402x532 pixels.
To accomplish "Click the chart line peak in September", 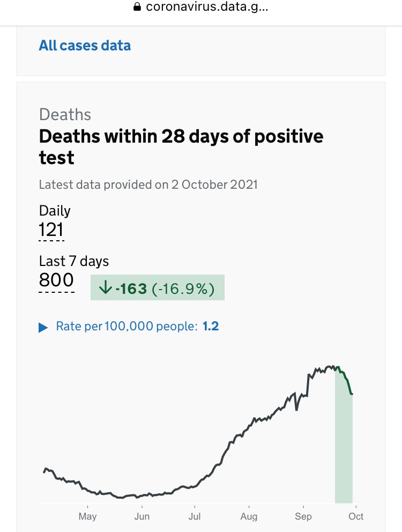I will click(329, 367).
